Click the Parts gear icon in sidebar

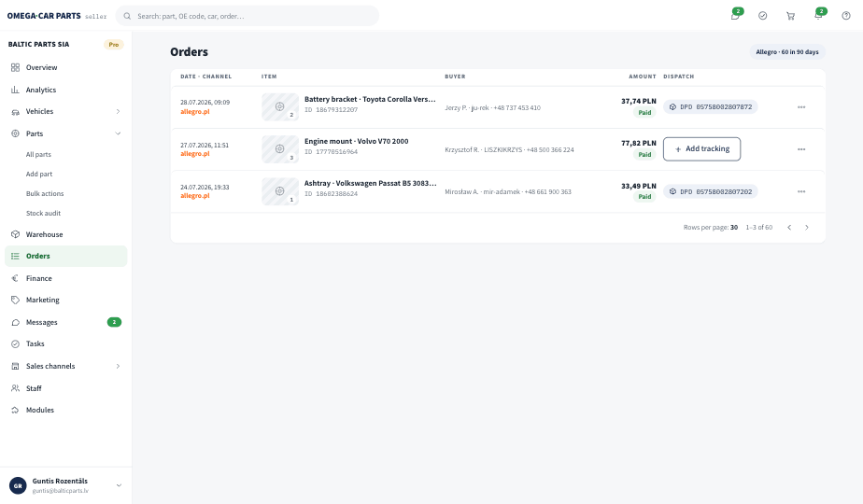[15, 133]
